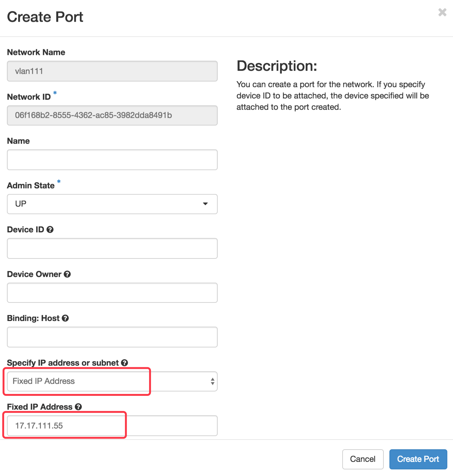This screenshot has height=476, width=453.
Task: Click help icon beside Specify IP address or subnet
Action: pyautogui.click(x=125, y=363)
